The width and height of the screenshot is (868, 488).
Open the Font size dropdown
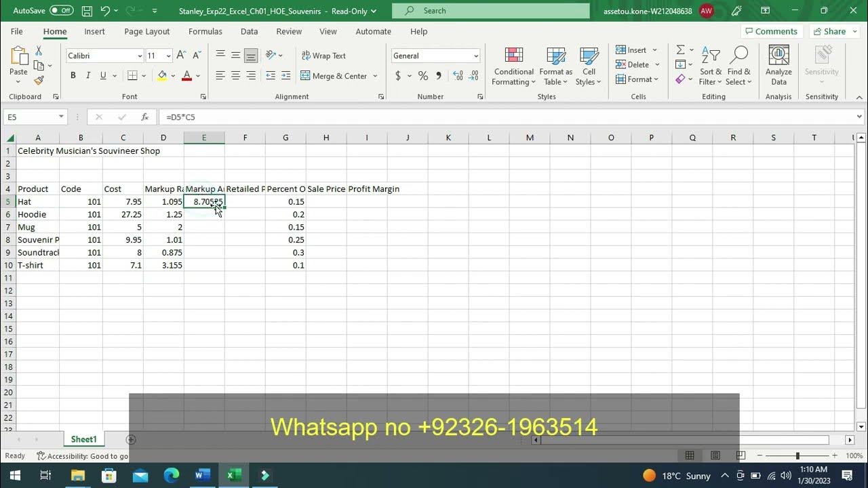click(168, 56)
